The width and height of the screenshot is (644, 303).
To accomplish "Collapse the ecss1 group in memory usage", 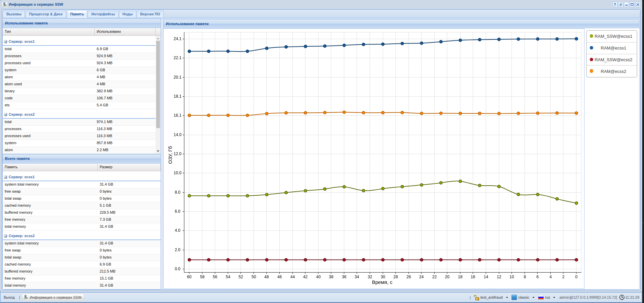I will pos(6,42).
